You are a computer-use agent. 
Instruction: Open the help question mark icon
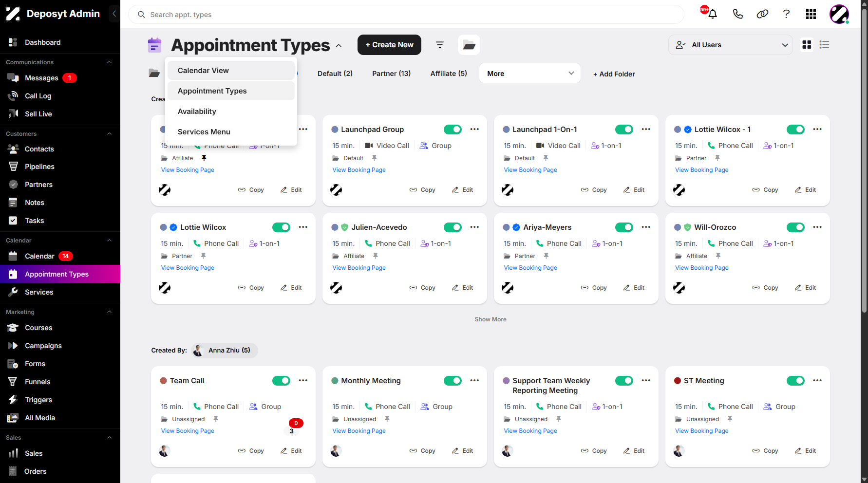point(786,14)
